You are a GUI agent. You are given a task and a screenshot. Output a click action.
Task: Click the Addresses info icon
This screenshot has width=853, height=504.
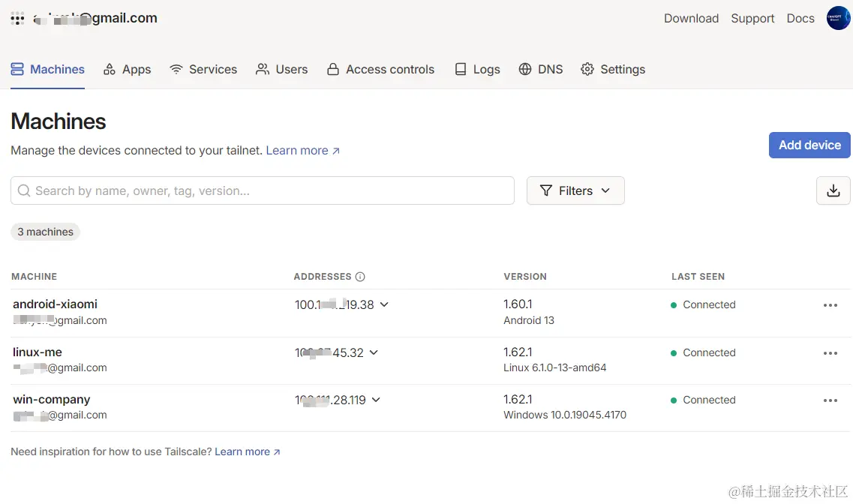coord(360,277)
